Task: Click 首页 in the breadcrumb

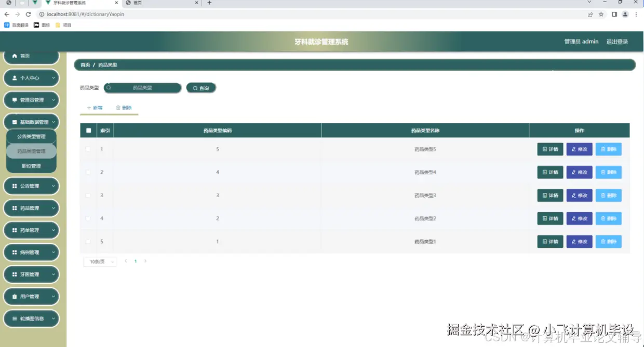Action: pyautogui.click(x=85, y=65)
